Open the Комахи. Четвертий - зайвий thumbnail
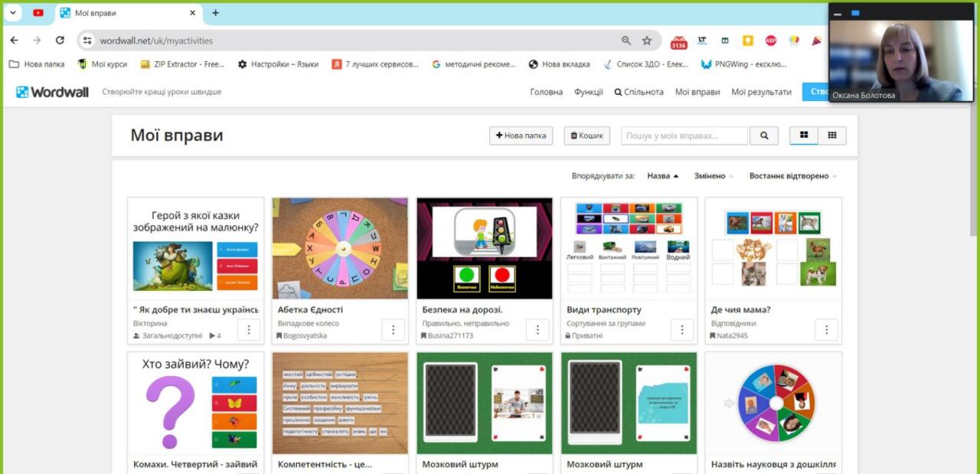This screenshot has height=474, width=980. (x=196, y=403)
